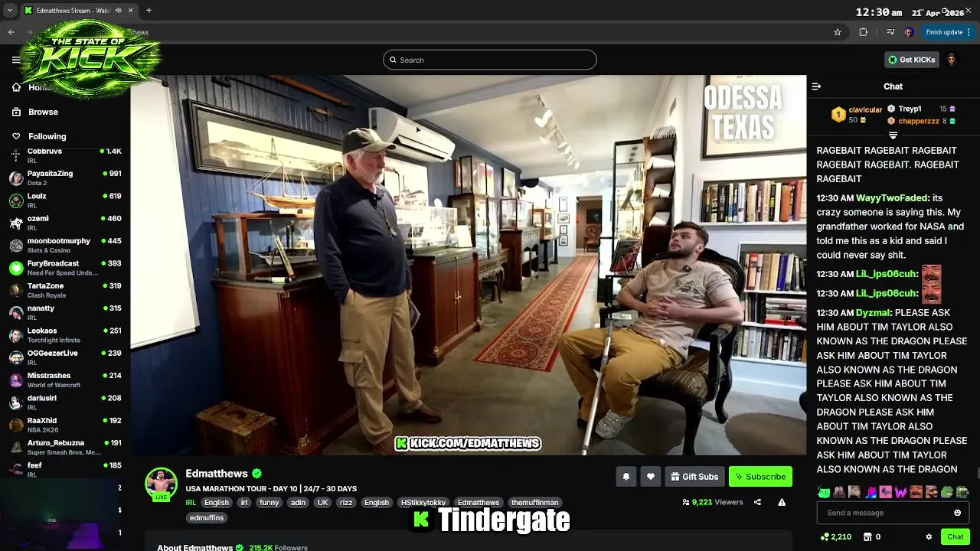Viewport: 980px width, 551px height.
Task: Bookmark this page with the star icon
Action: coord(838,32)
